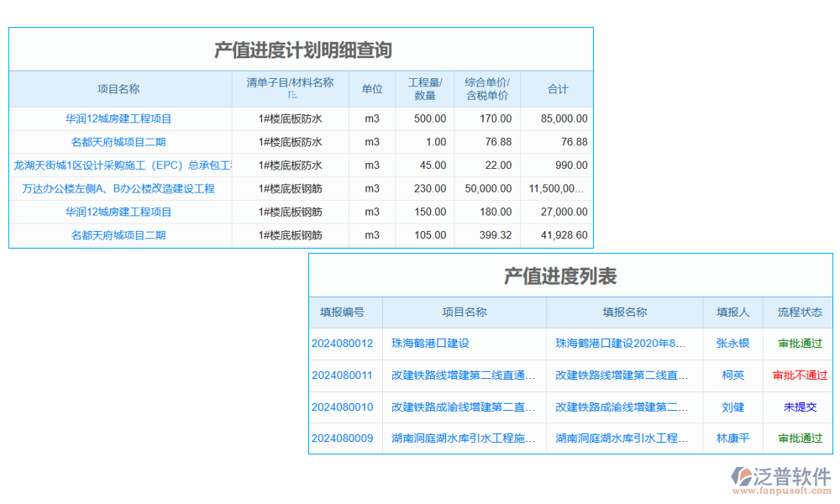Viewport: 840px width, 504px height.
Task: Click the 改建铁路成渝线增建第二直 填报名称
Action: (x=623, y=407)
